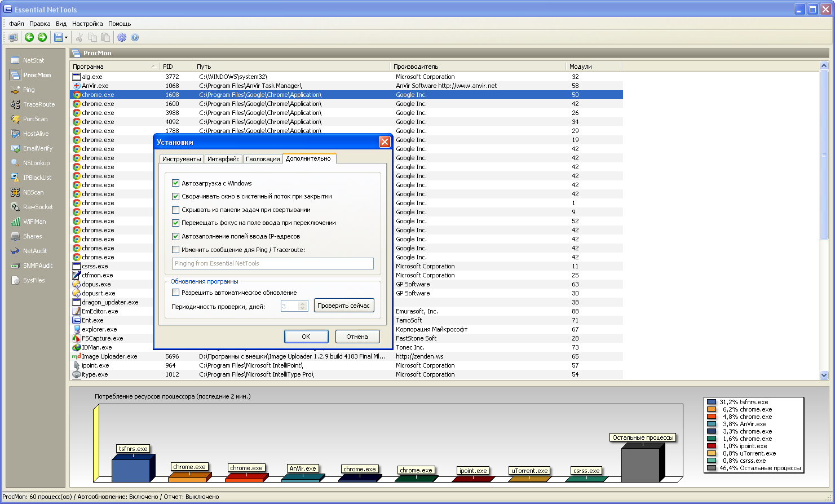This screenshot has height=504, width=835.
Task: Click the help question mark toolbar icon
Action: coord(135,37)
